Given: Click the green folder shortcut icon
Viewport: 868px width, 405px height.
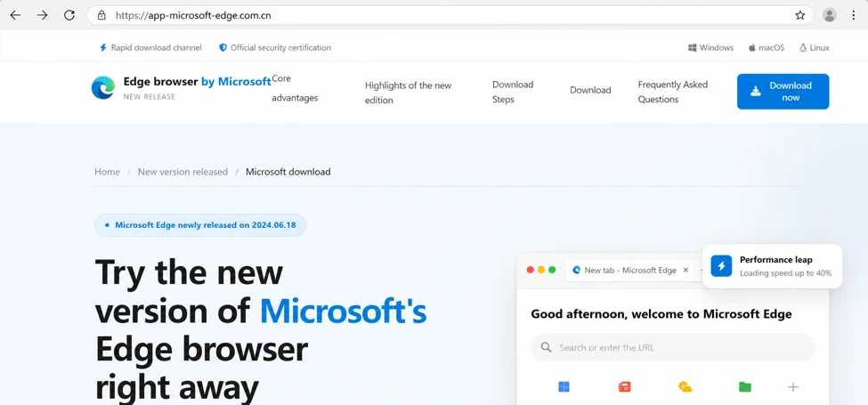Looking at the screenshot, I should 745,386.
